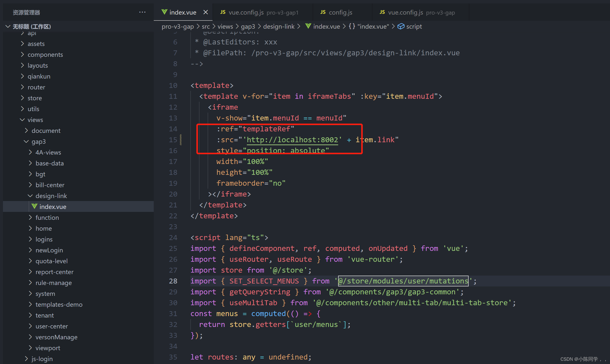Click the script symbol icon in breadcrumb
This screenshot has width=610, height=364.
point(401,26)
